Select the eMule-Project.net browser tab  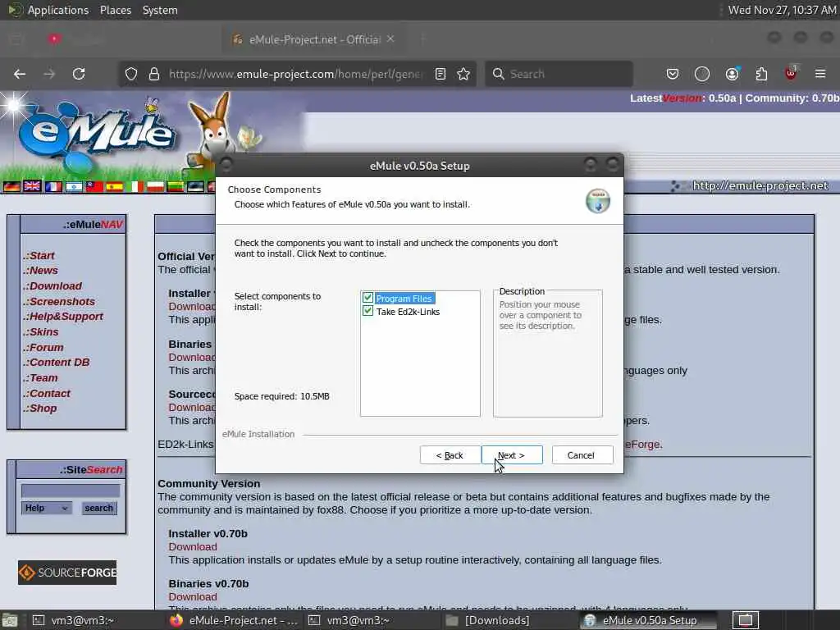coord(313,39)
